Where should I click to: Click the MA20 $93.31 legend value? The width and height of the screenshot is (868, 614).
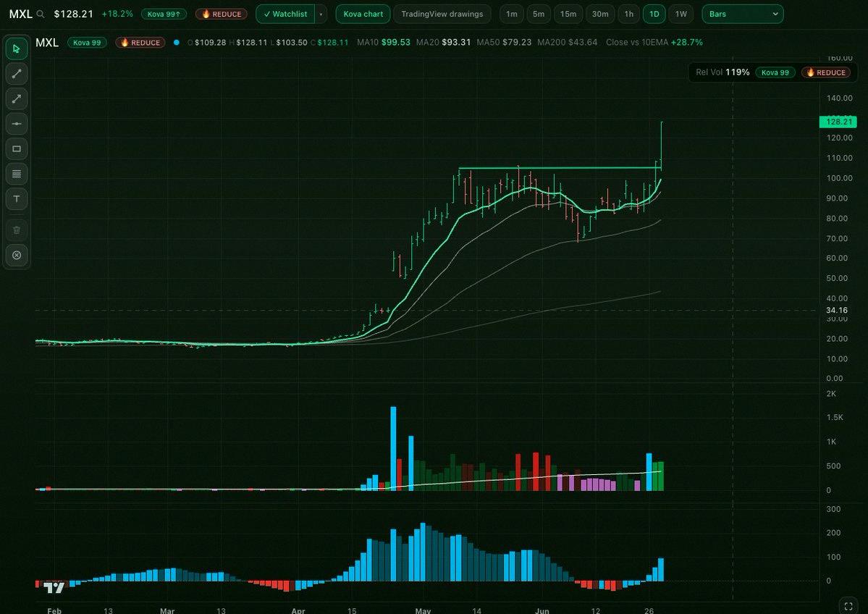443,42
